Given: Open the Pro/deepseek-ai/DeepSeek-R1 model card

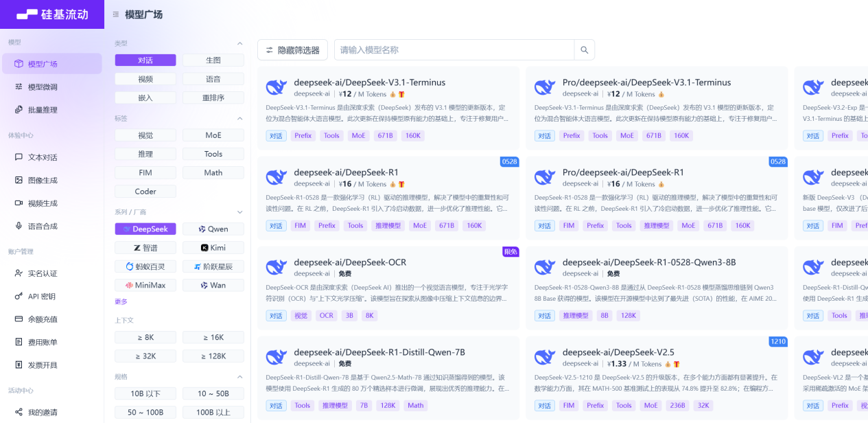Looking at the screenshot, I should tap(657, 197).
